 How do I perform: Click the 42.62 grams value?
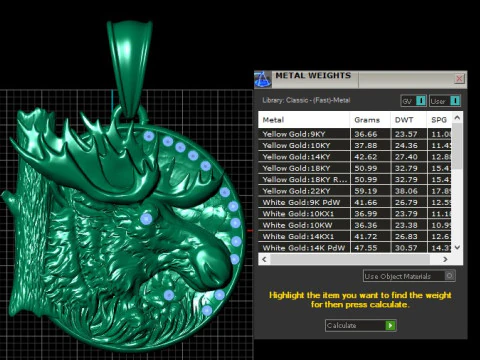366,157
